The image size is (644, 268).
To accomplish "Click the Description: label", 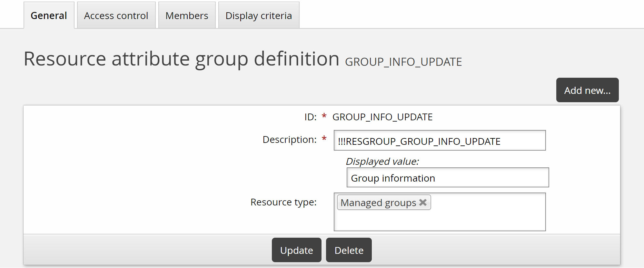I will [290, 139].
